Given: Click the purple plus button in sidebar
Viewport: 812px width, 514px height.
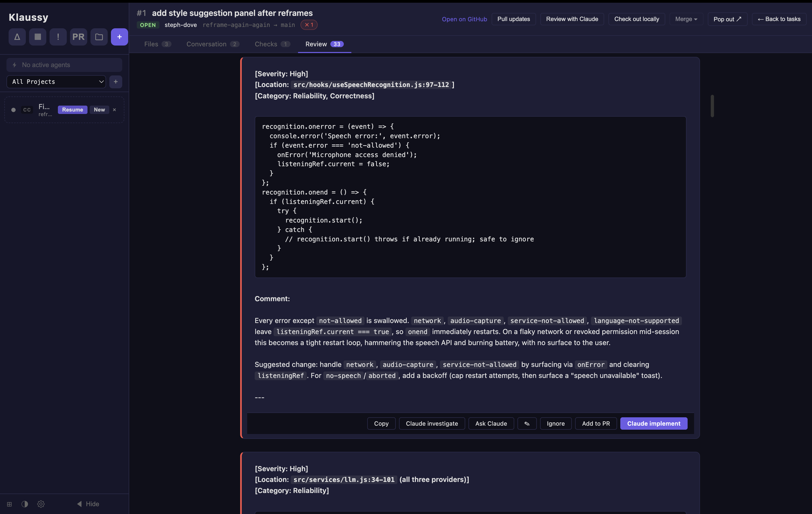Looking at the screenshot, I should pos(119,37).
